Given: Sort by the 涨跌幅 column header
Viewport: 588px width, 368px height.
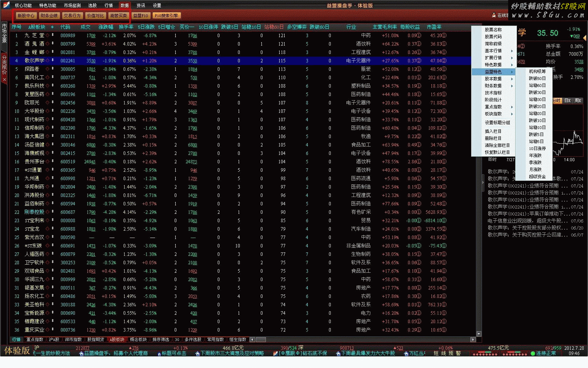Looking at the screenshot, I should tap(106, 27).
